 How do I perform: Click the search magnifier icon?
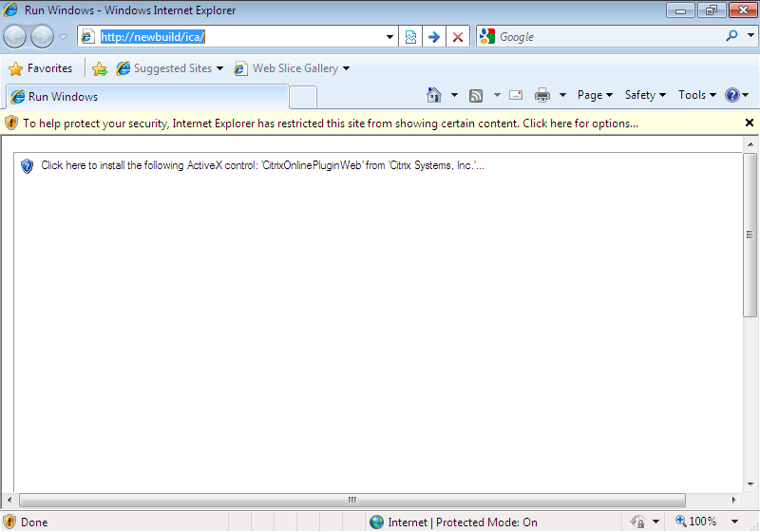[x=731, y=35]
